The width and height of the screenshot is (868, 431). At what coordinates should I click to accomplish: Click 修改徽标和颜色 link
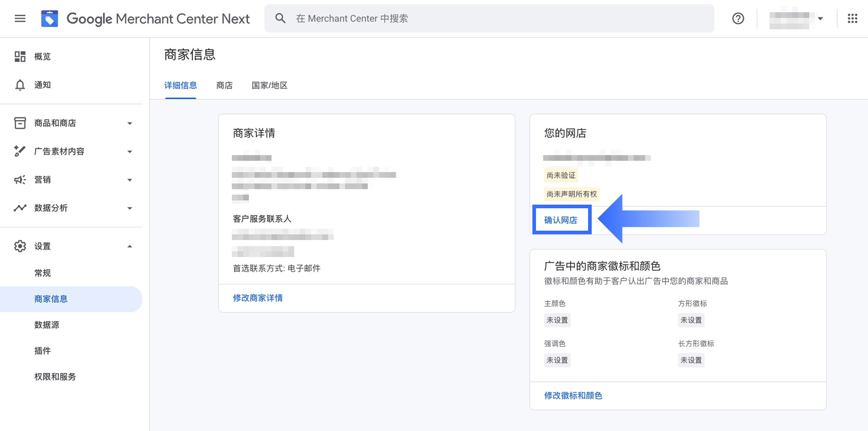tap(573, 396)
